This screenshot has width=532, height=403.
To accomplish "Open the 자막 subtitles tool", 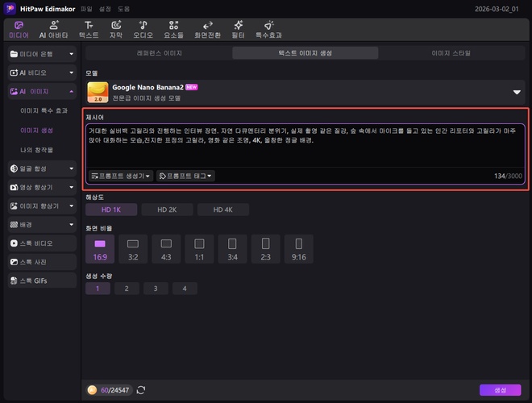I will (116, 30).
